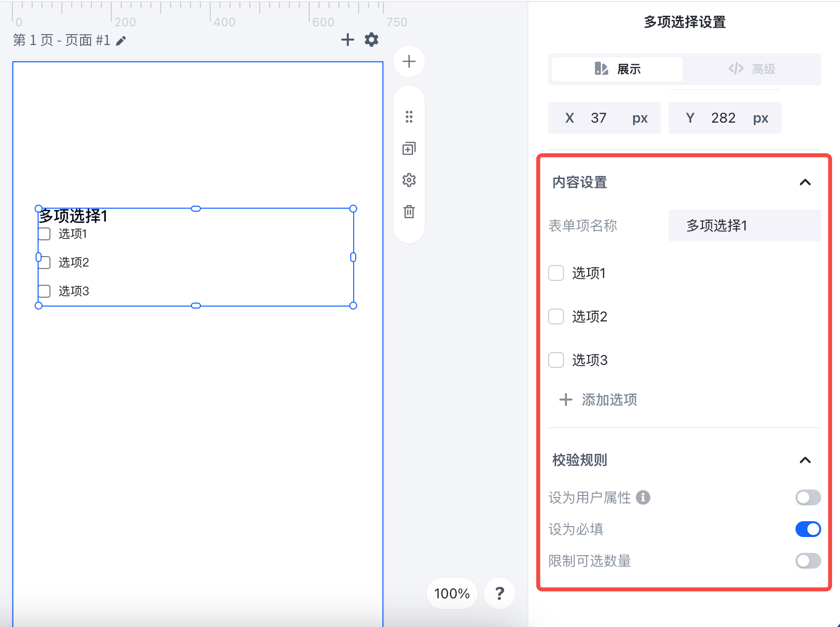Click the 表单项名称 input field
Viewport: 840px width, 627px height.
tap(745, 225)
